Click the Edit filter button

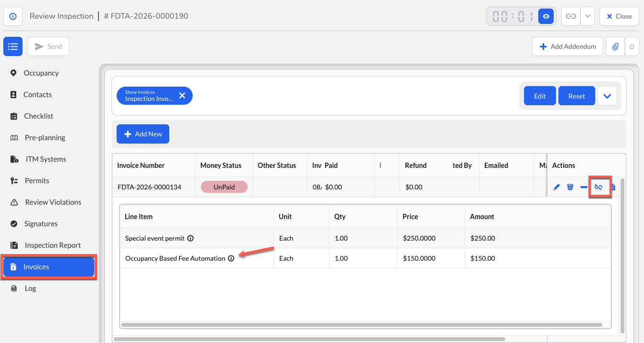pyautogui.click(x=540, y=96)
